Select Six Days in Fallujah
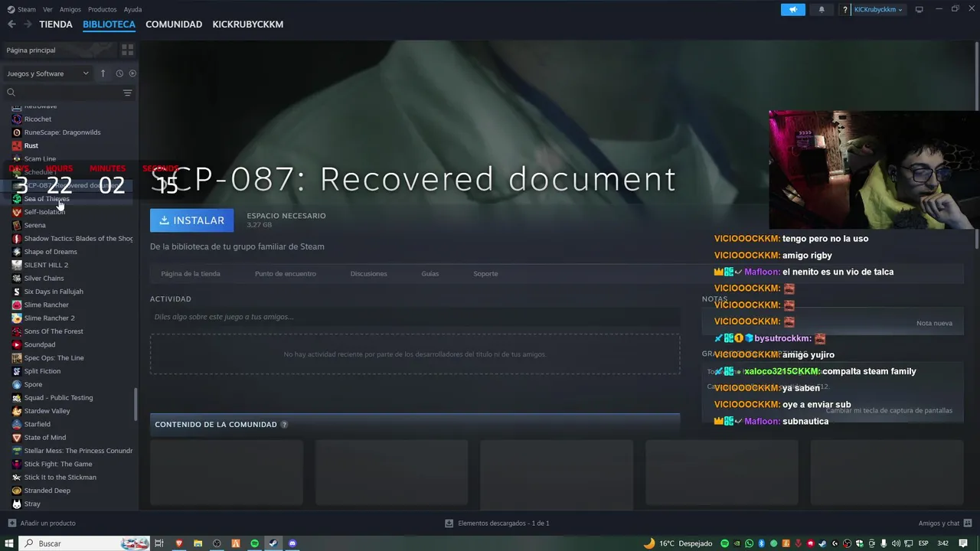The width and height of the screenshot is (980, 551). pyautogui.click(x=54, y=292)
